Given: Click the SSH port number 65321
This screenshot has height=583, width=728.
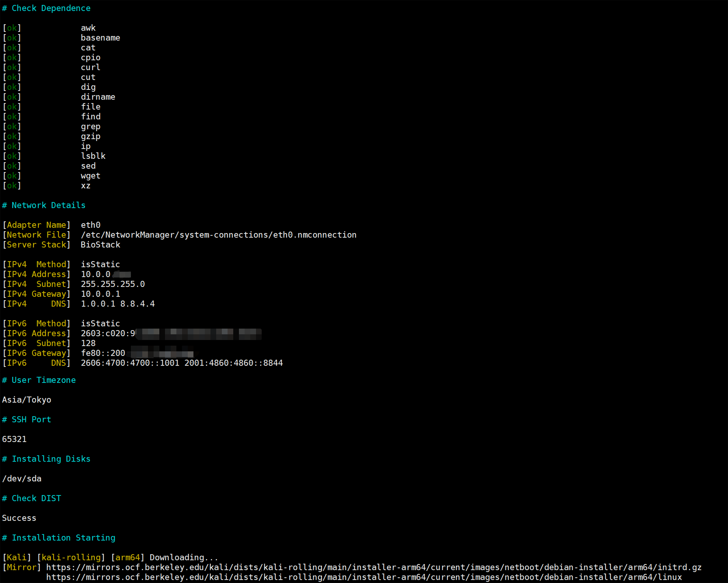Looking at the screenshot, I should click(14, 439).
